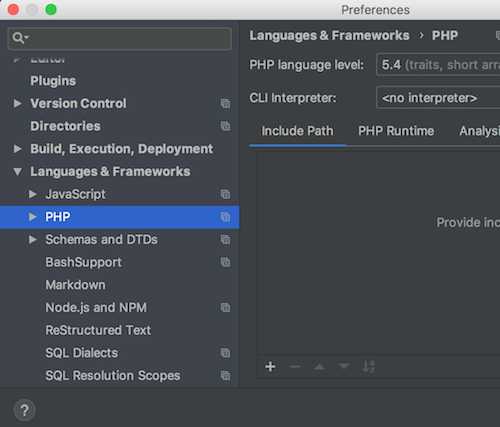Add a new include path with plus icon

270,367
